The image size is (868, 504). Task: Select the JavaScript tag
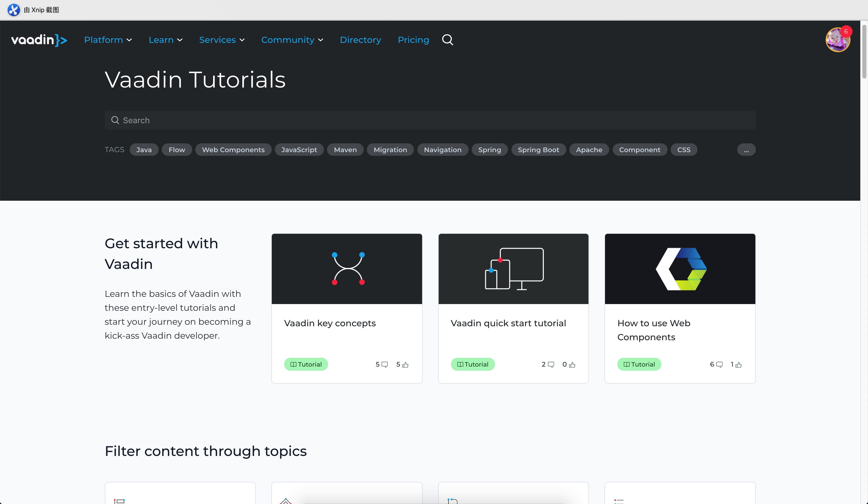point(299,150)
